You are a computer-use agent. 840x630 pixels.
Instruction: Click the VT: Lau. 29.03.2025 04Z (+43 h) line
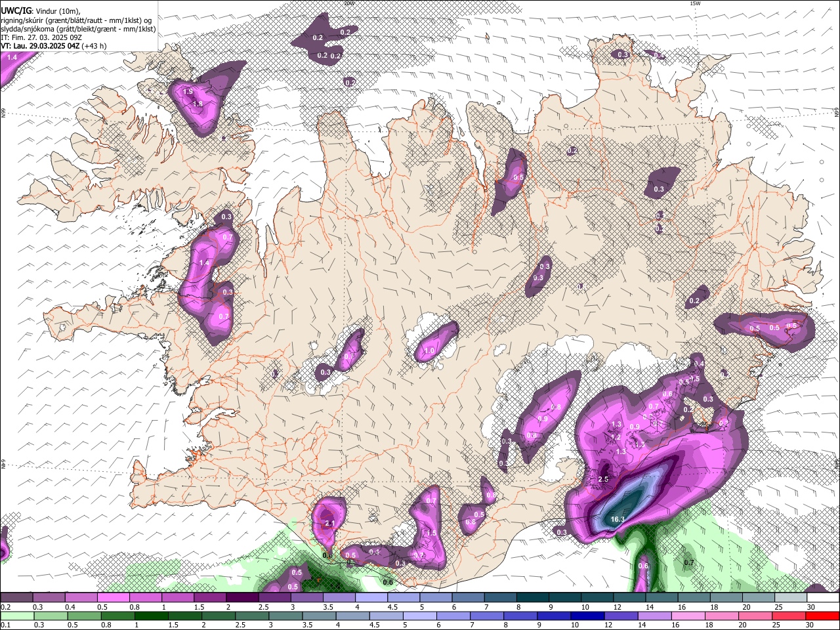[53, 46]
